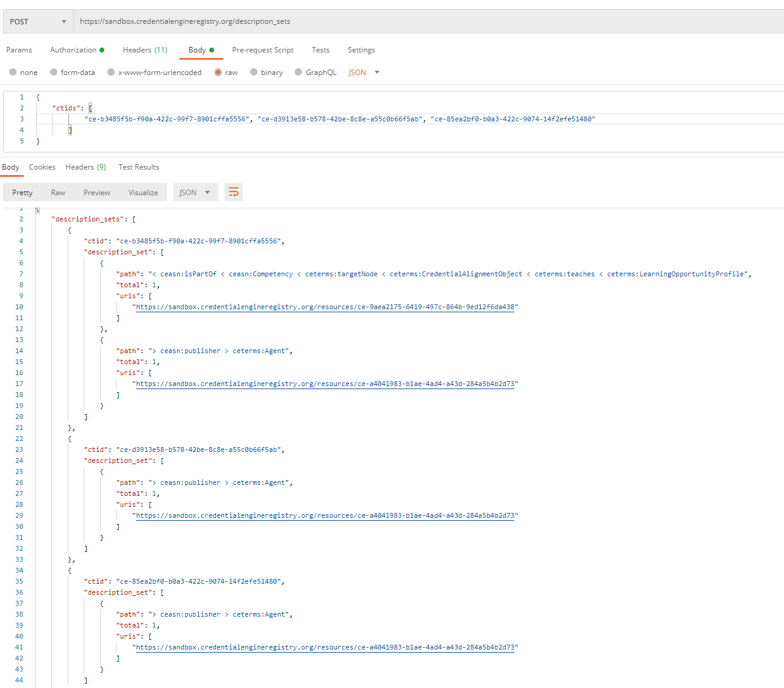Open the Tests tab
The width and height of the screenshot is (784, 688).
(x=320, y=50)
